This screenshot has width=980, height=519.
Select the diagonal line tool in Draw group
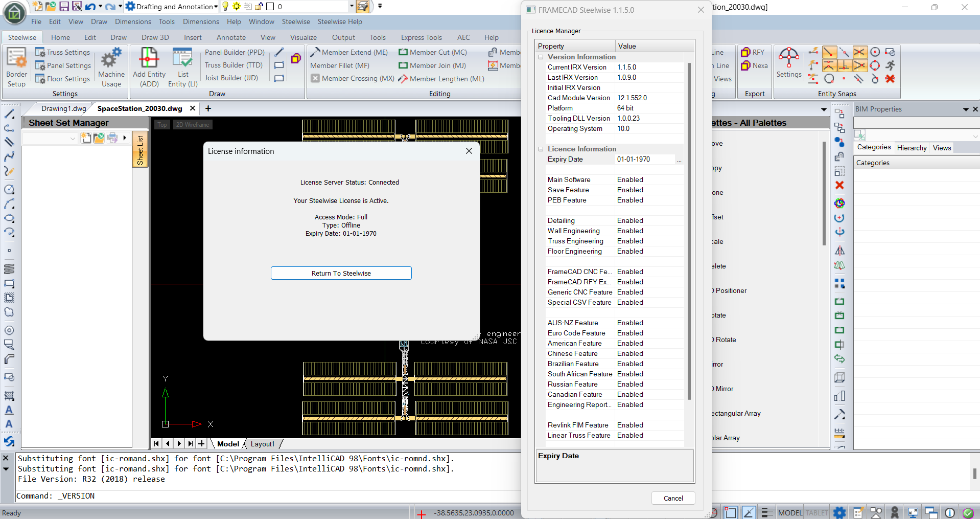(279, 52)
